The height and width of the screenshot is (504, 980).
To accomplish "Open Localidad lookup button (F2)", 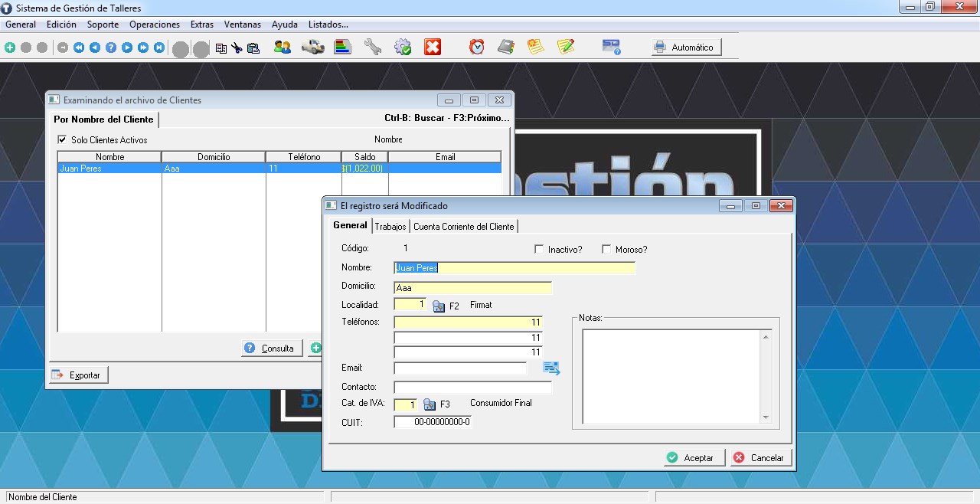I will click(439, 306).
